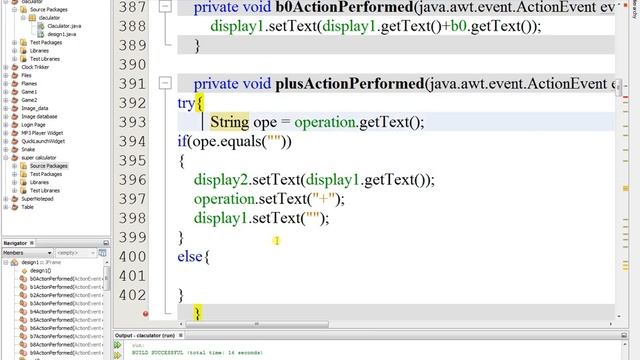Click the Navigator vertical scrollbar thumb
640x360 pixels.
(107, 278)
